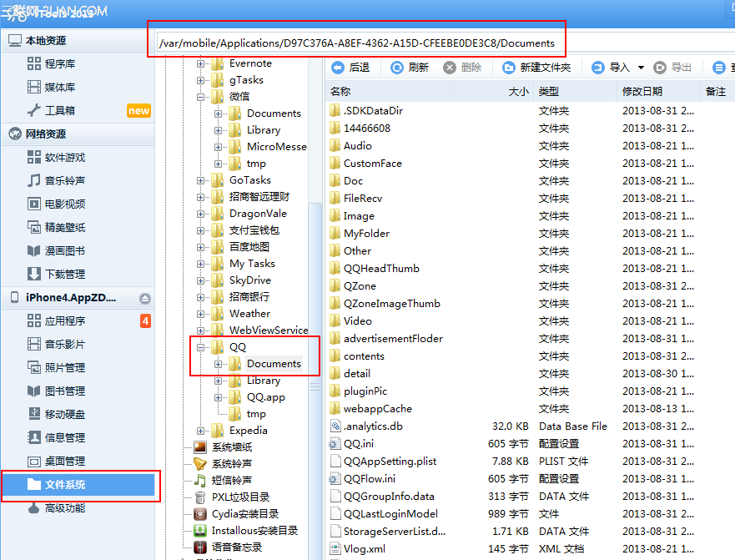Screen dimensions: 735x560
Task: Click the 刷新 refresh button
Action: [x=410, y=68]
